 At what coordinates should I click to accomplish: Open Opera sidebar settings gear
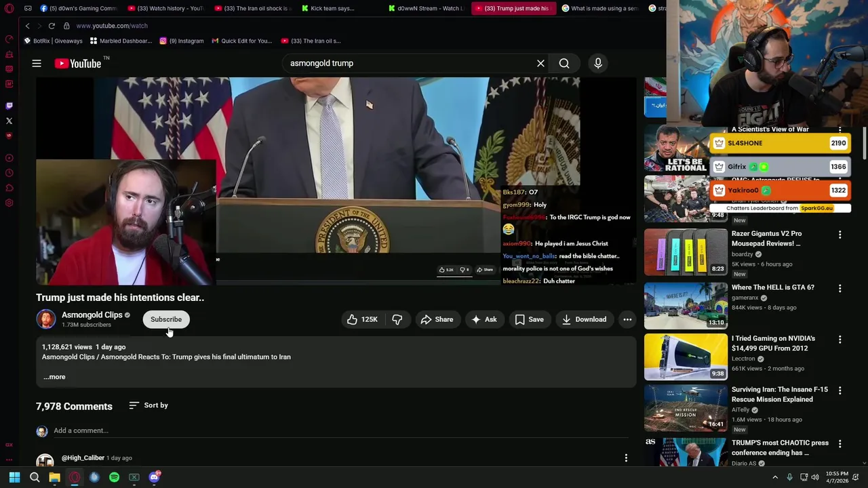tap(9, 203)
